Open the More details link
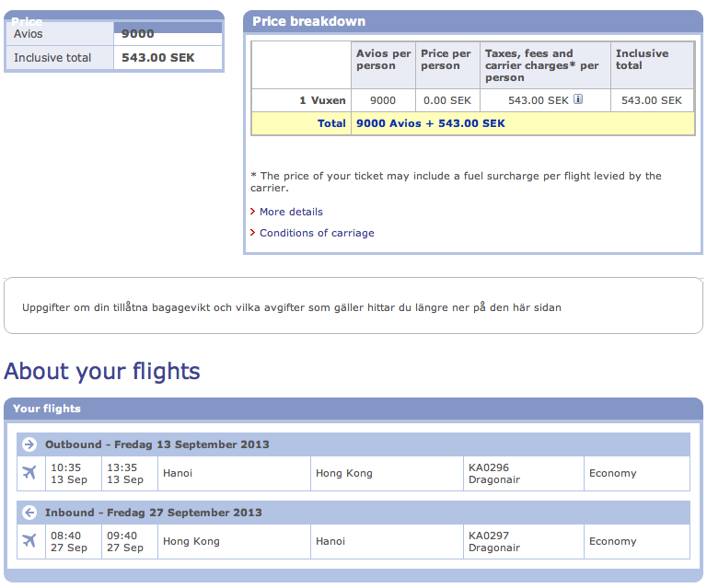Screen dimensions: 707x588 click(291, 212)
